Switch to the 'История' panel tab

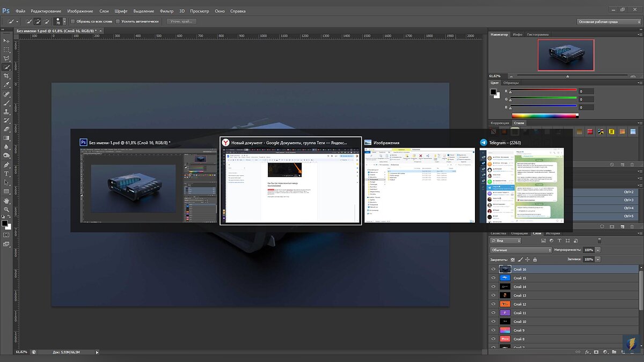[x=553, y=233]
